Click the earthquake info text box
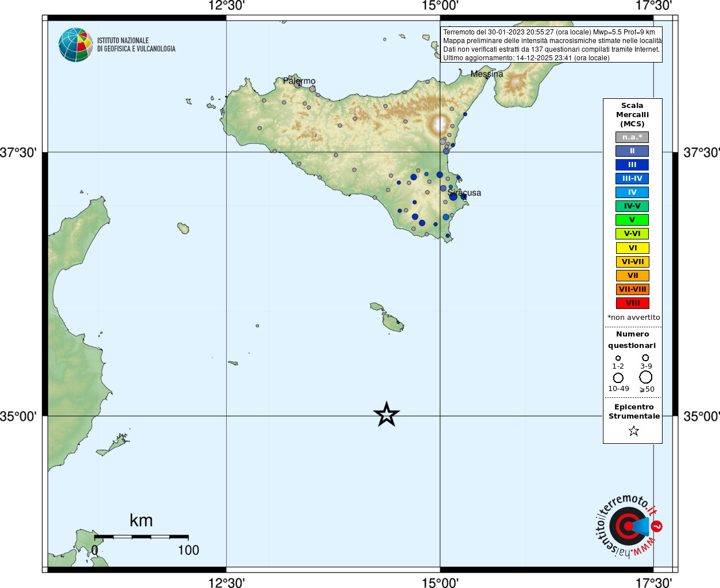Screen dimensions: 720x588 coord(552,45)
